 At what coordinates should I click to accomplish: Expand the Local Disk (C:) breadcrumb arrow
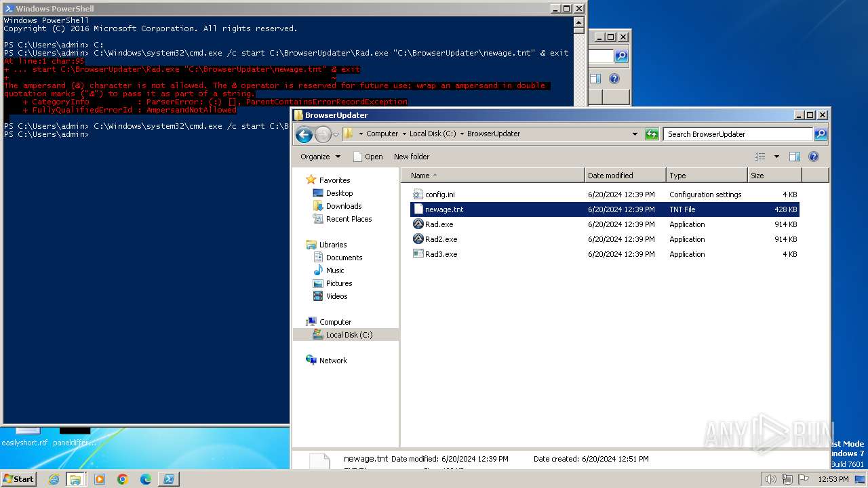(462, 134)
